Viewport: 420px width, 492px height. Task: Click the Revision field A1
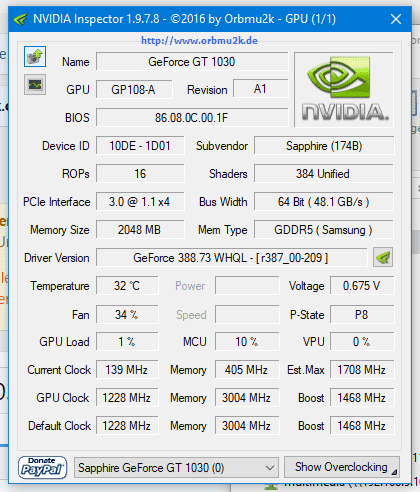click(260, 89)
